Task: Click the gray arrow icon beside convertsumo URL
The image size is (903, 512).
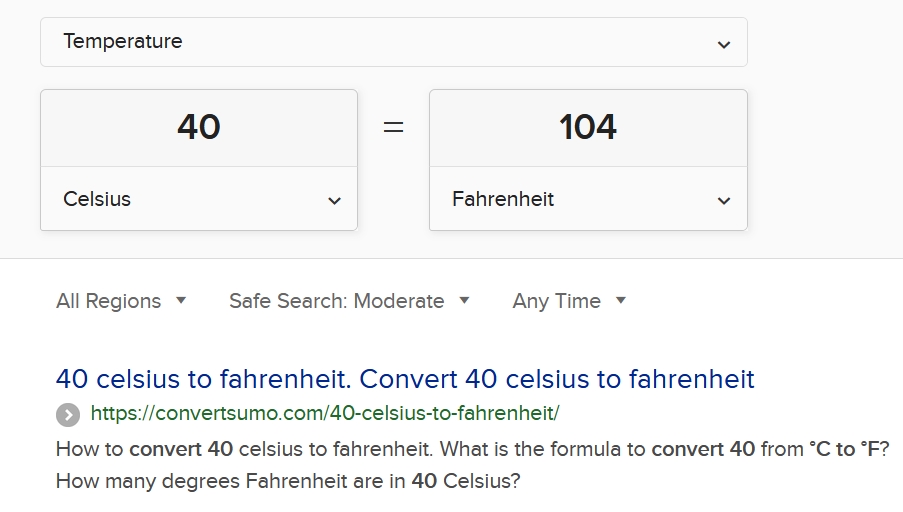Action: pyautogui.click(x=68, y=415)
